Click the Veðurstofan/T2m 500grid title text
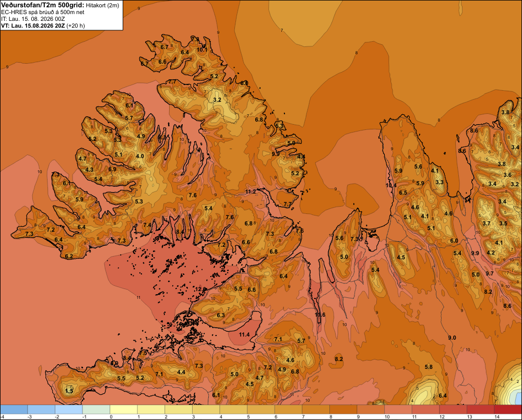This screenshot has height=420, width=522. click(x=43, y=5)
